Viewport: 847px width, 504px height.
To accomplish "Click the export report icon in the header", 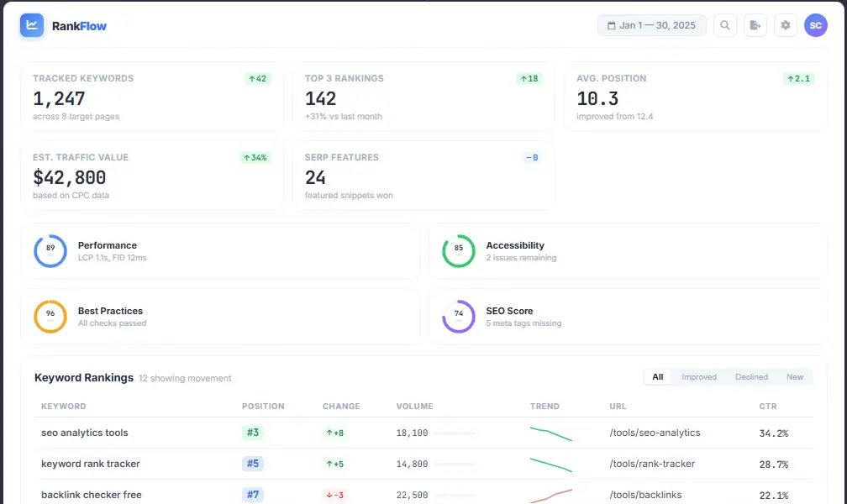I will [755, 25].
